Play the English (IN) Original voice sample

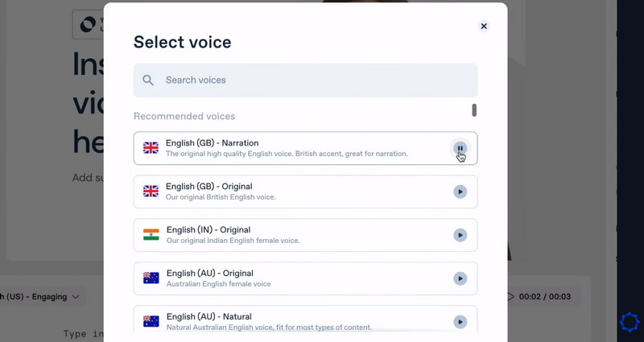460,235
